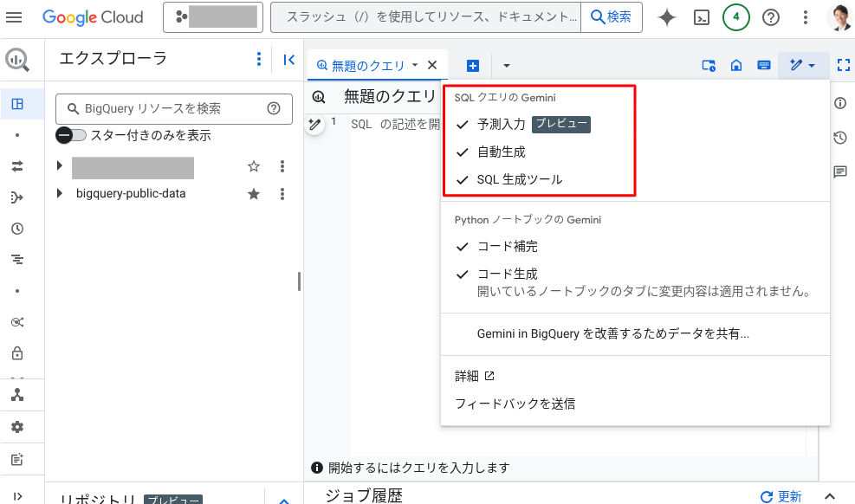Open the pipelines sidebar icon
The image size is (855, 504).
click(x=17, y=197)
